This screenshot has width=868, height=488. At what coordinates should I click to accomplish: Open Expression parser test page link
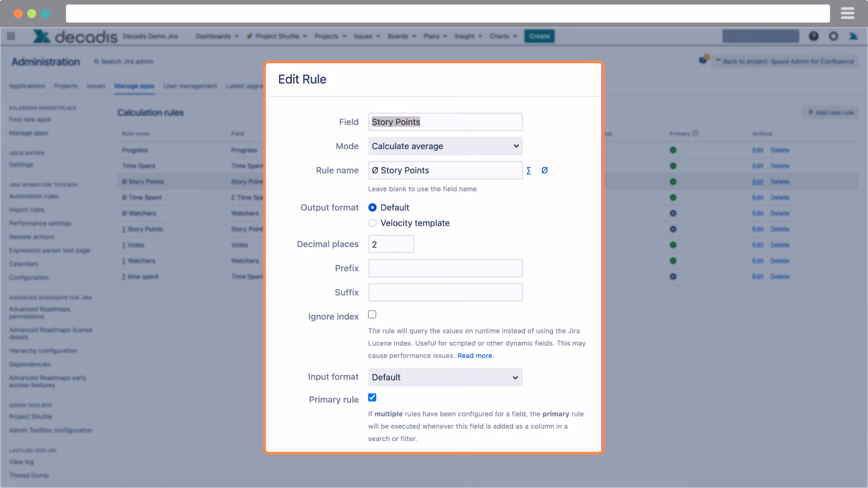pyautogui.click(x=49, y=250)
